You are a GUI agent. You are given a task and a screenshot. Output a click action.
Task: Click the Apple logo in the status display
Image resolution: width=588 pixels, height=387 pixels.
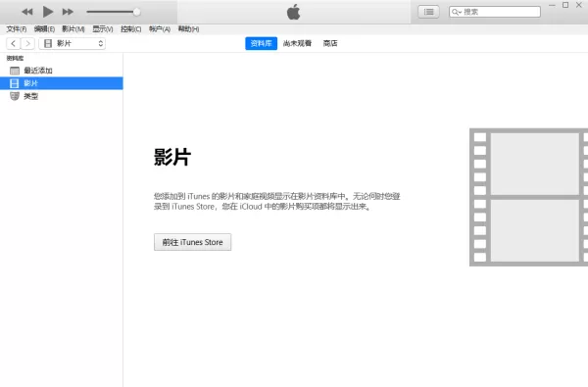pyautogui.click(x=294, y=12)
